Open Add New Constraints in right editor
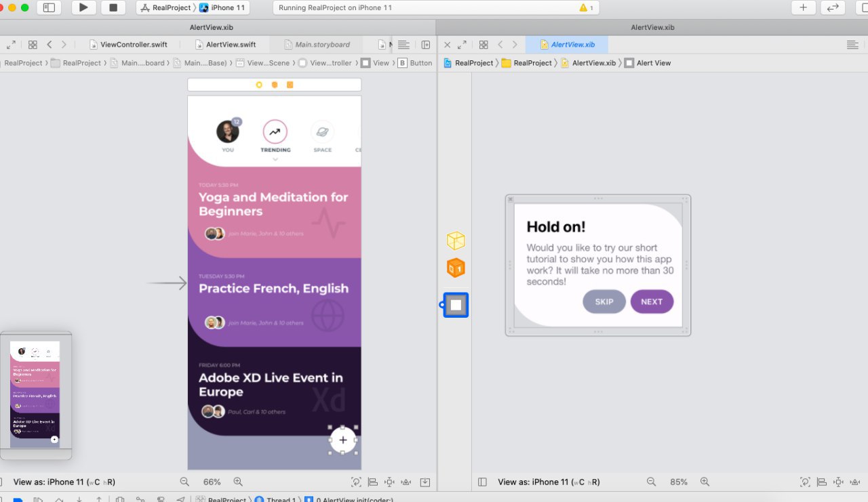Image resolution: width=868 pixels, height=502 pixels. 839,482
